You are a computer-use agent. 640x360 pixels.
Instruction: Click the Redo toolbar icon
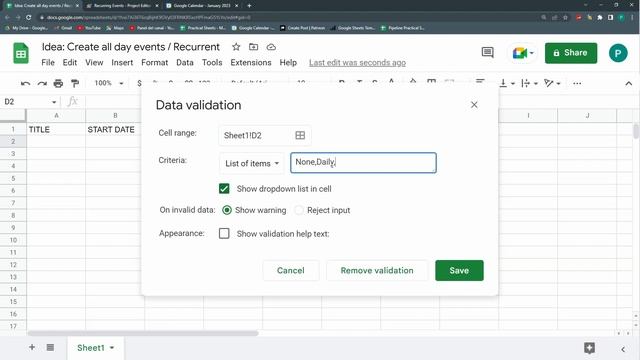(42, 83)
